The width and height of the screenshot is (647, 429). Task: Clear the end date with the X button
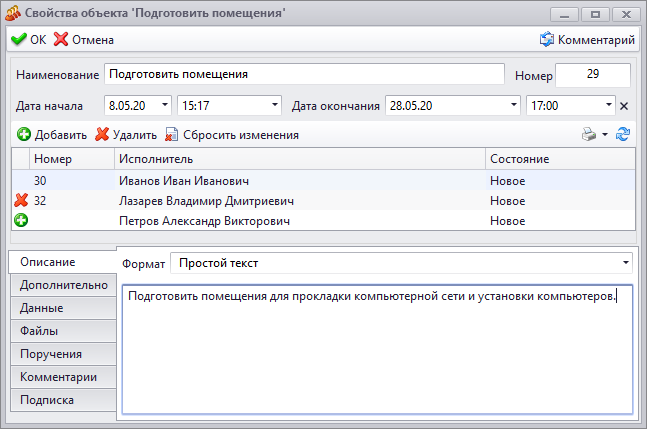coord(624,106)
